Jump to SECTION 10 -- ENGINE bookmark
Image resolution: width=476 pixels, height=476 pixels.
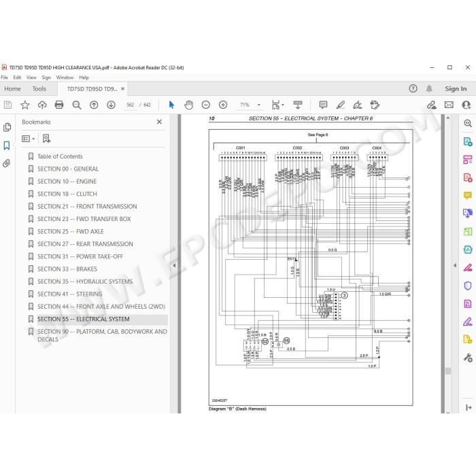pos(67,182)
